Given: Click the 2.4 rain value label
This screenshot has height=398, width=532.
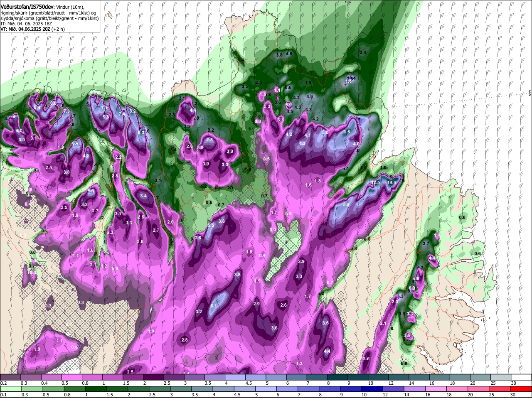Looking at the screenshot, I should (x=363, y=52).
